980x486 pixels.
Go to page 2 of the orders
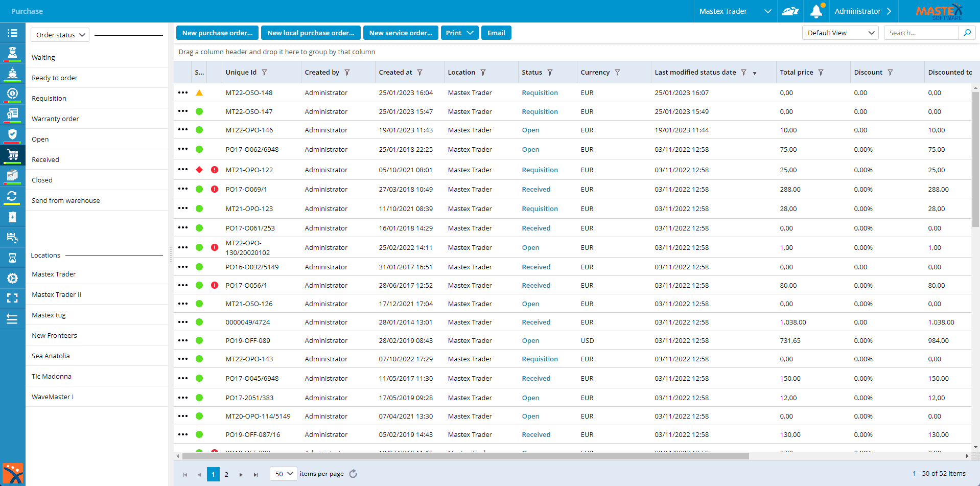click(226, 474)
